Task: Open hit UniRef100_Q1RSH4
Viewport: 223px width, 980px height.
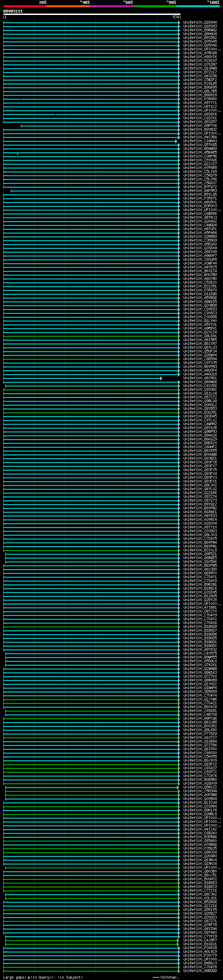Action: [200, 23]
